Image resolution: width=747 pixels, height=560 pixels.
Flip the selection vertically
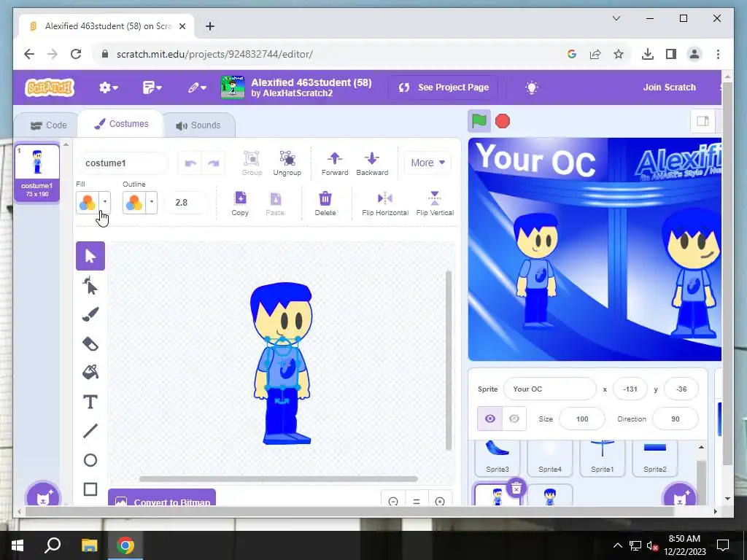pos(435,203)
